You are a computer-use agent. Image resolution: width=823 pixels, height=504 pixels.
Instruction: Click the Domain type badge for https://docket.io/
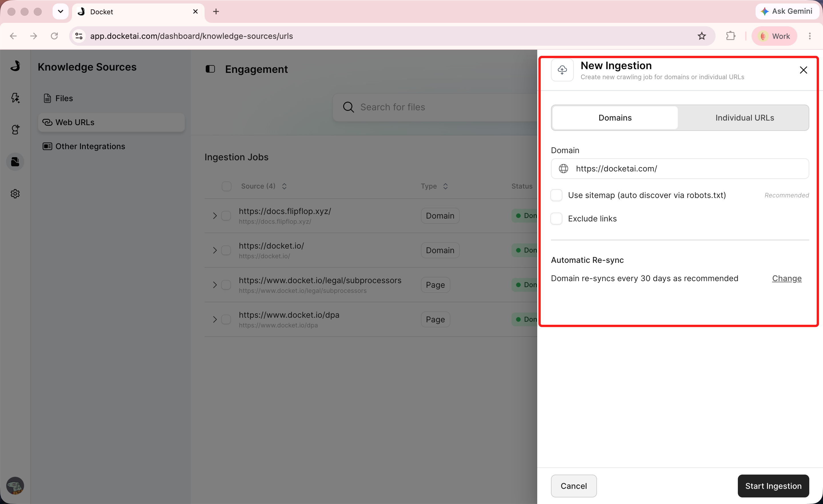[440, 250]
